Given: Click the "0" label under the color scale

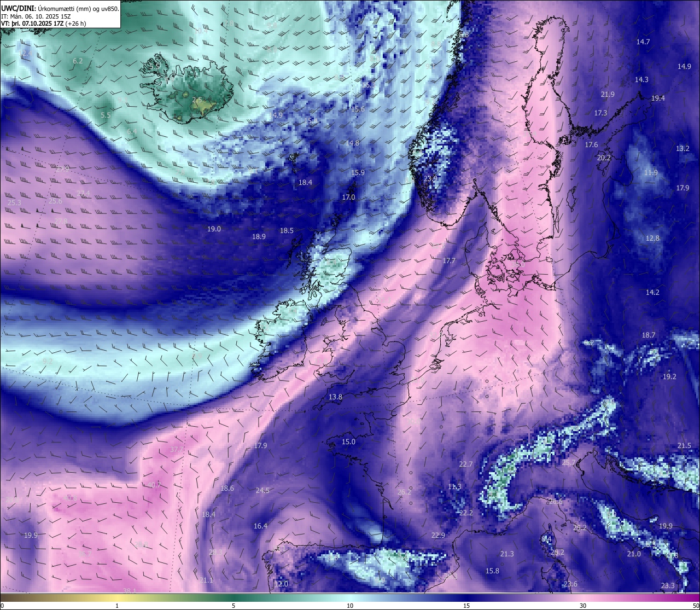Looking at the screenshot, I should pos(2,606).
